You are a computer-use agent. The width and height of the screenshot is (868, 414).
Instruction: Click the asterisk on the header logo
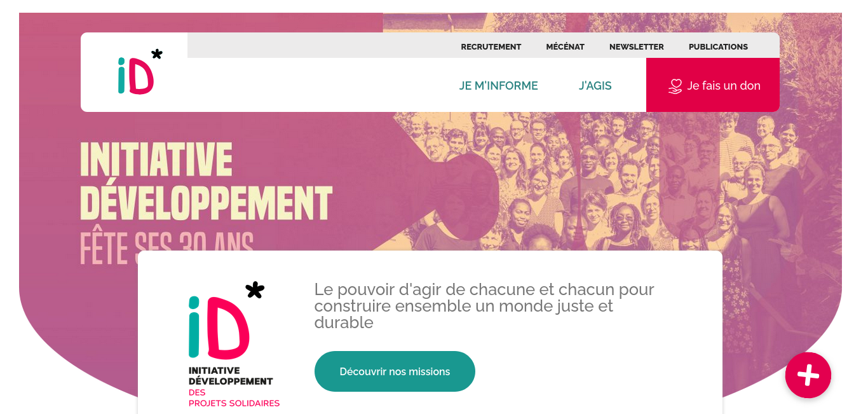pos(156,54)
